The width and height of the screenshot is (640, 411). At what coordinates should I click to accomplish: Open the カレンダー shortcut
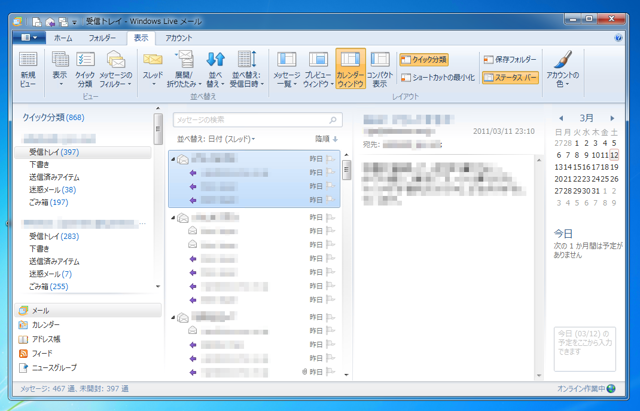click(40, 325)
